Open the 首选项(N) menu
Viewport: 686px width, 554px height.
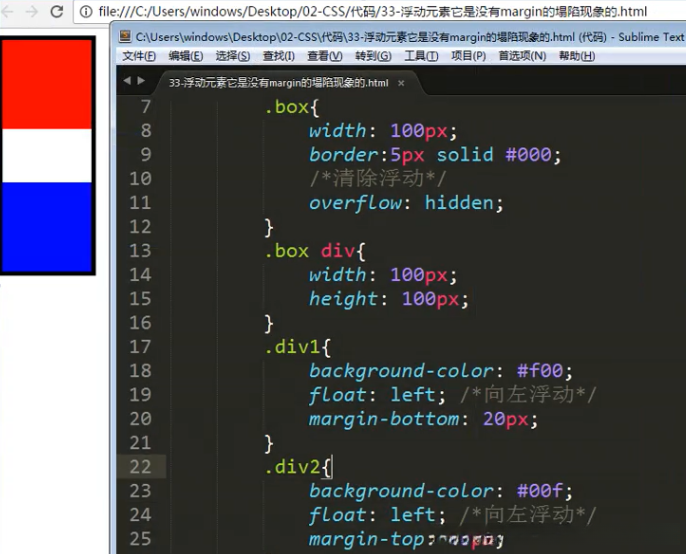coord(522,56)
